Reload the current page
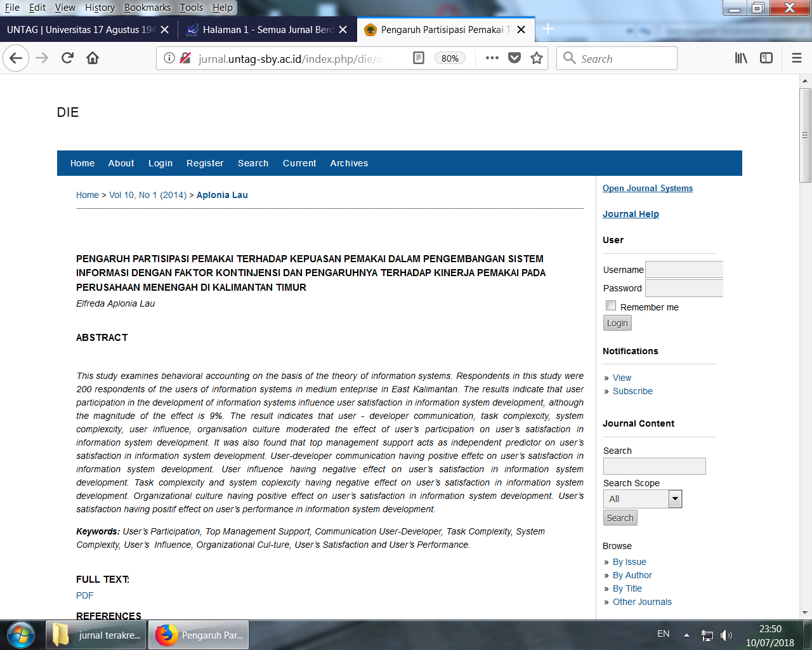 pos(67,58)
